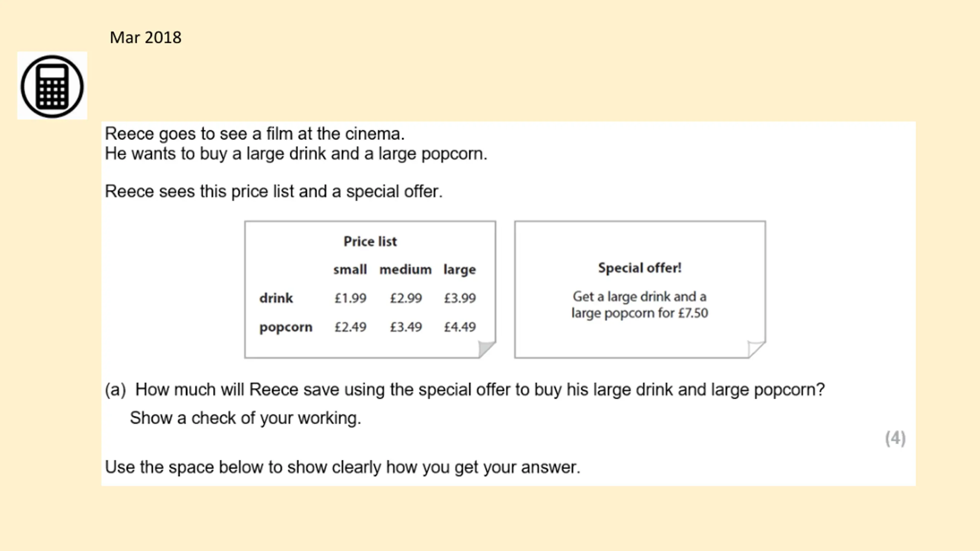Click the 'drink' row label

pyautogui.click(x=276, y=298)
